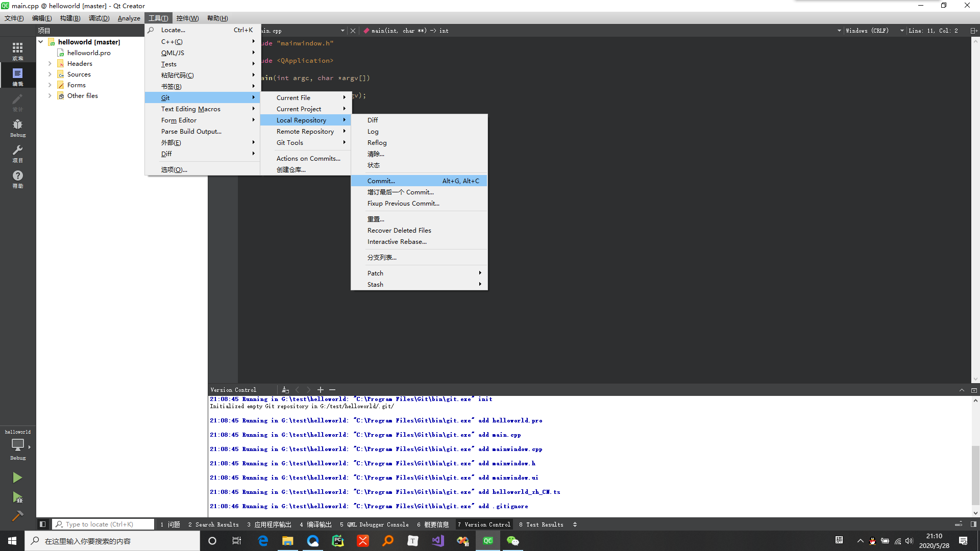Open the 文件(F) menu
The height and width of the screenshot is (551, 980).
pyautogui.click(x=14, y=18)
